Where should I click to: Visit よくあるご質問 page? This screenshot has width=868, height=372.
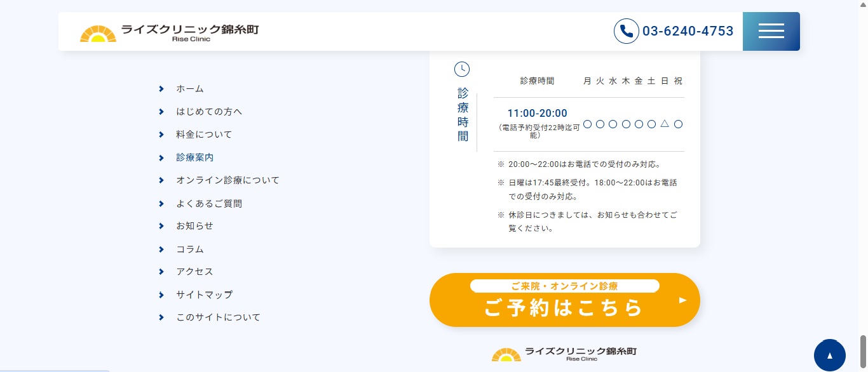[209, 204]
